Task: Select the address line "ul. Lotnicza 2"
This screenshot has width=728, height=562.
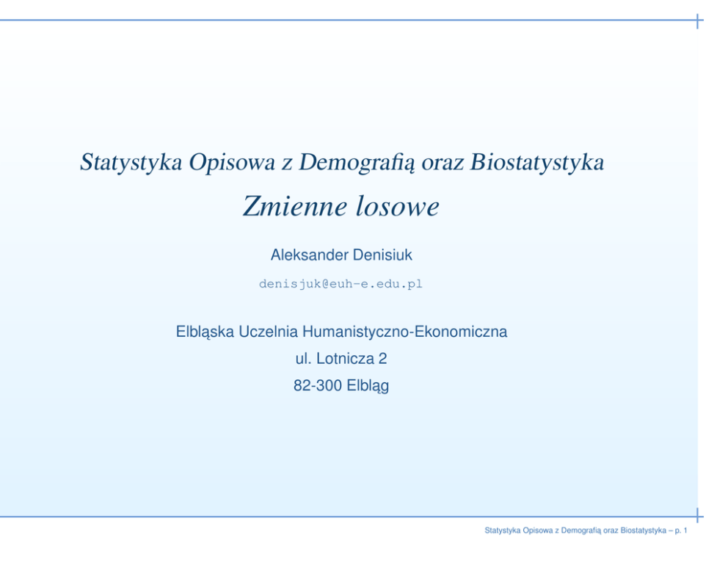Action: [341, 359]
